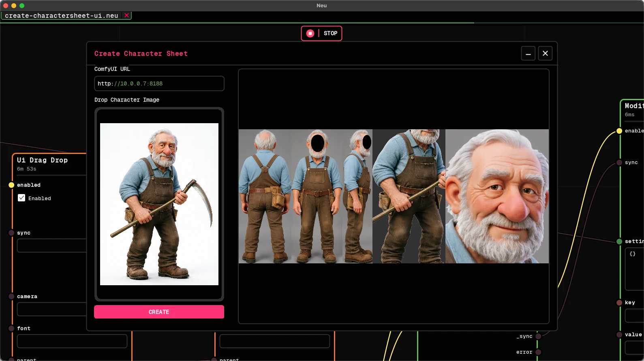This screenshot has height=361, width=644.
Task: Click the Ui Drag Drop node title
Action: click(x=42, y=160)
